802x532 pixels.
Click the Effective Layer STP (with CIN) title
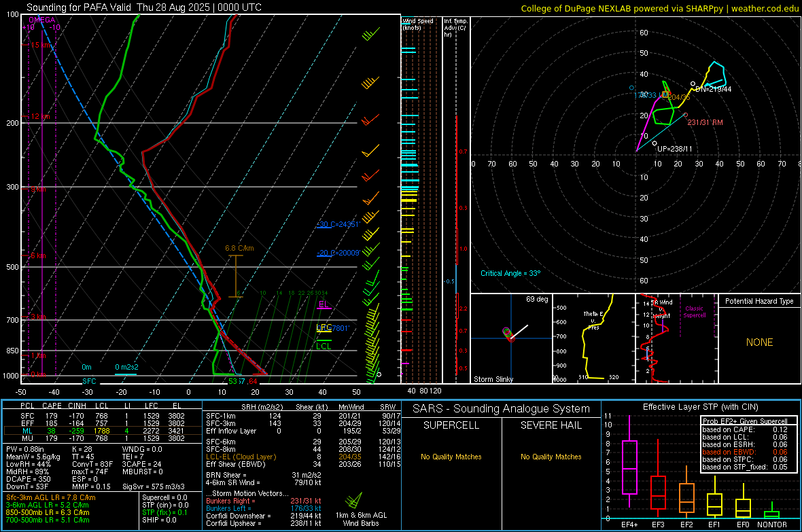tap(700, 407)
